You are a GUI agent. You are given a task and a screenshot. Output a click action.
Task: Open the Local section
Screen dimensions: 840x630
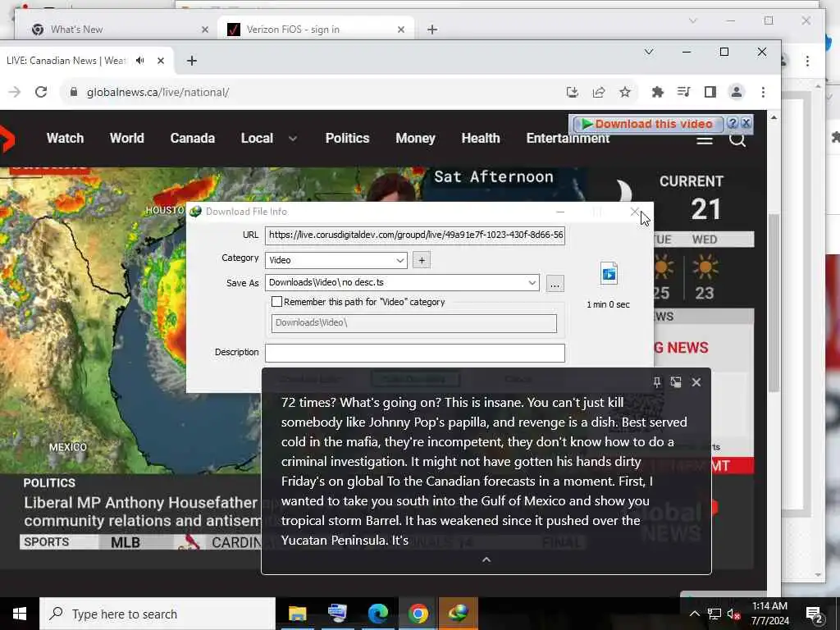[x=257, y=138]
